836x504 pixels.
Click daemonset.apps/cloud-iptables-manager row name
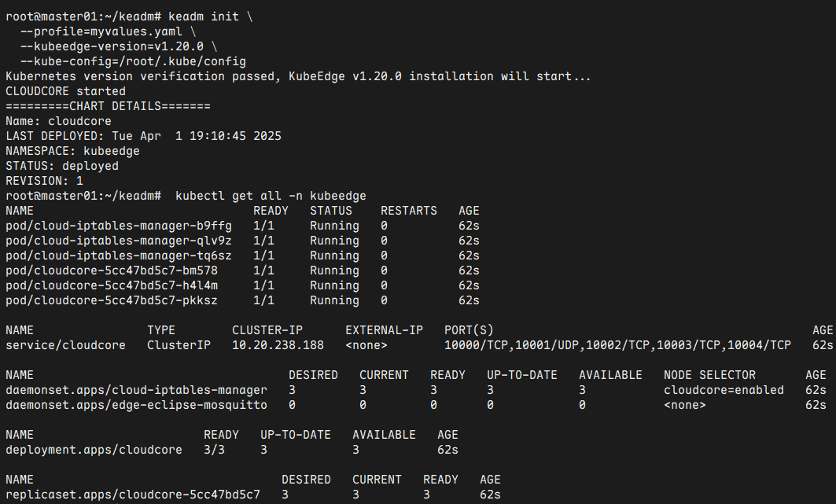pyautogui.click(x=136, y=390)
